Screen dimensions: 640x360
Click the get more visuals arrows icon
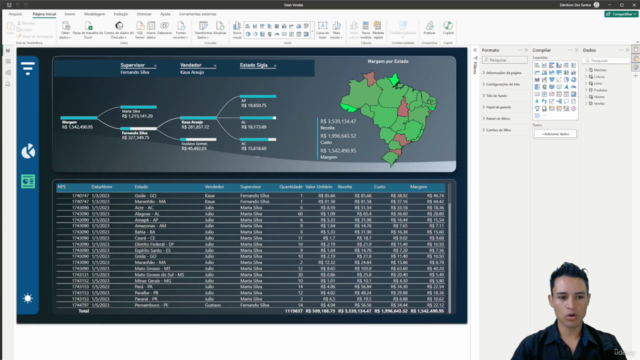click(537, 116)
